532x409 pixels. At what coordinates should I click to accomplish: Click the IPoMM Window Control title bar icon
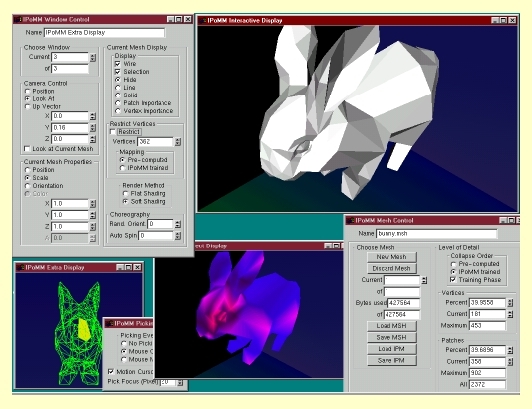click(19, 20)
